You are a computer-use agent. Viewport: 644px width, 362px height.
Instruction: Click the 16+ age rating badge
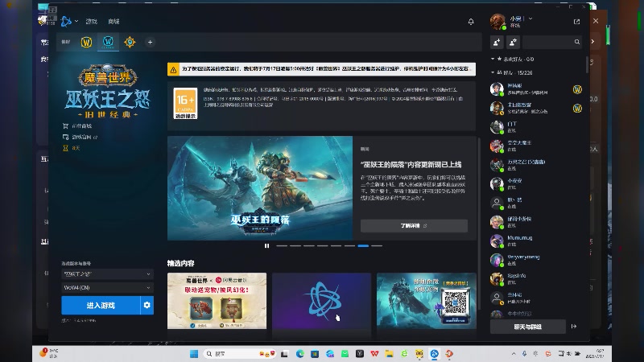tap(185, 103)
